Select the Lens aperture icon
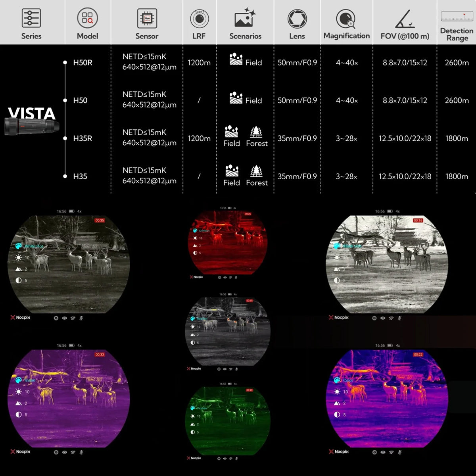476x476 pixels. click(297, 19)
